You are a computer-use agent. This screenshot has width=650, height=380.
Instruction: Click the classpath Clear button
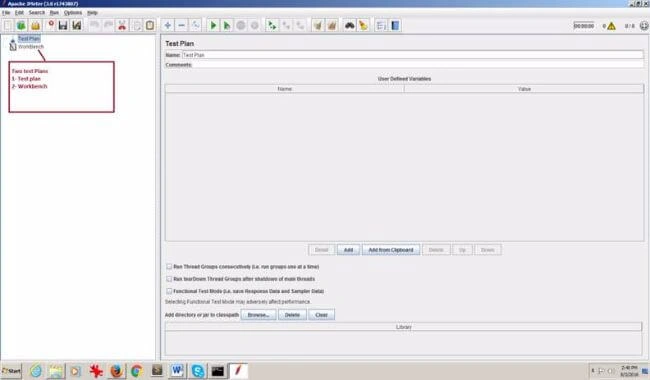[x=321, y=315]
